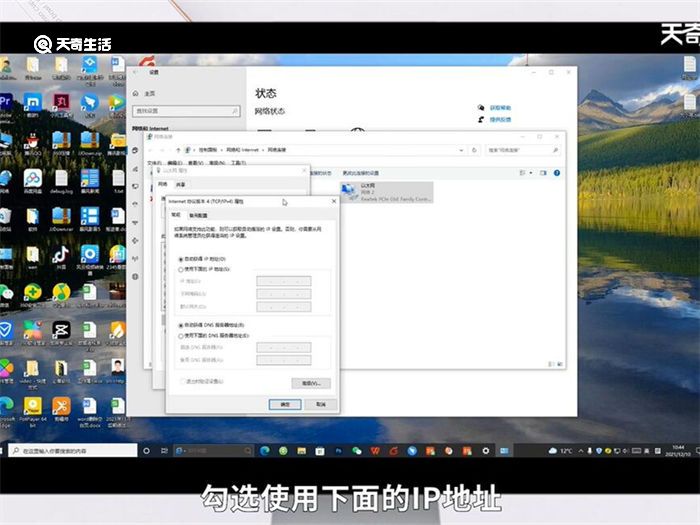Click '更改此连接的设置' toolbar command
This screenshot has width=700, height=525.
tap(361, 173)
